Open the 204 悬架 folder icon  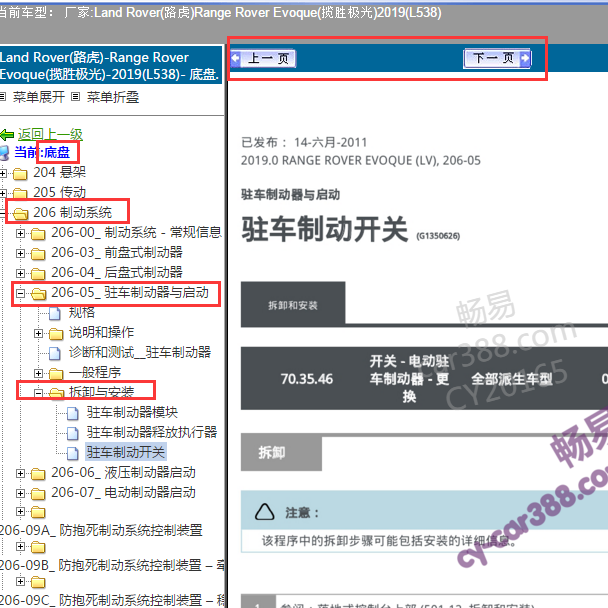tap(20, 174)
